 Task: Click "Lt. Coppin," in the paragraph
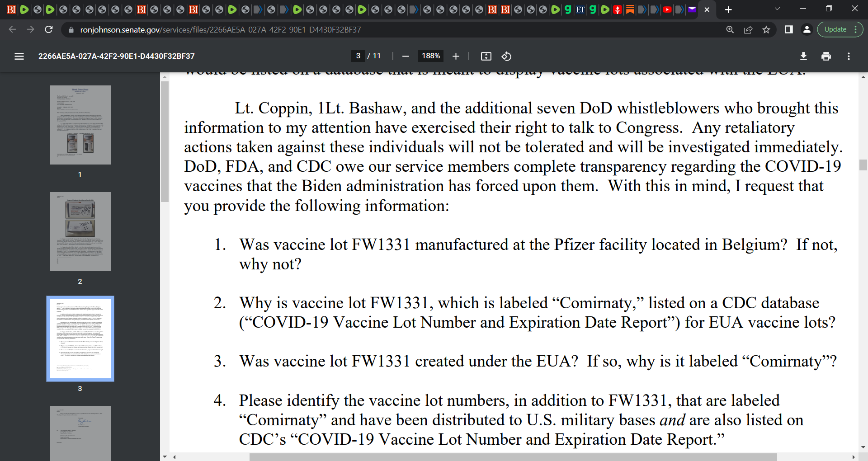[x=274, y=108]
